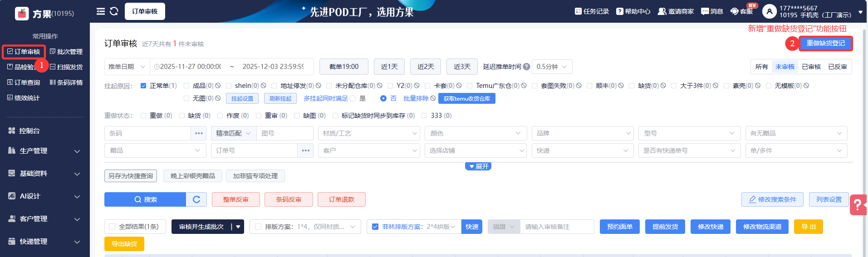Screen dimensions: 868x257
Task: Click the 重做缺货登记 button
Action: (x=825, y=43)
